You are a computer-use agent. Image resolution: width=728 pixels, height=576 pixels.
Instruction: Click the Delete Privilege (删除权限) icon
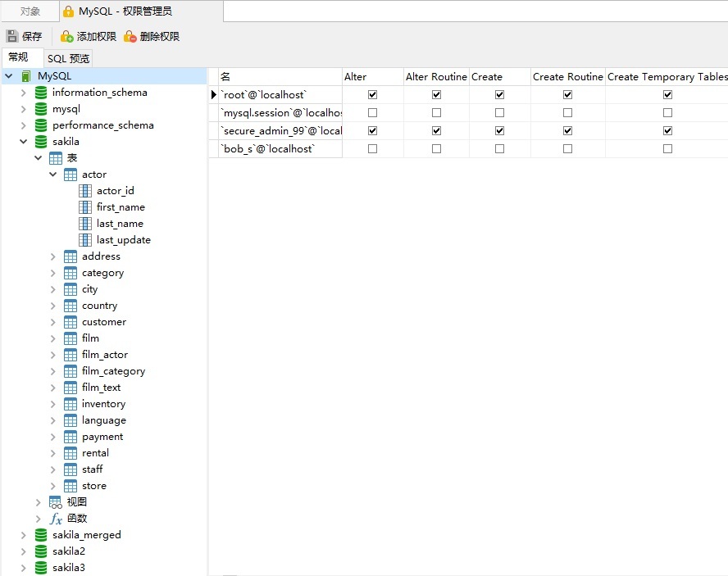[x=130, y=36]
